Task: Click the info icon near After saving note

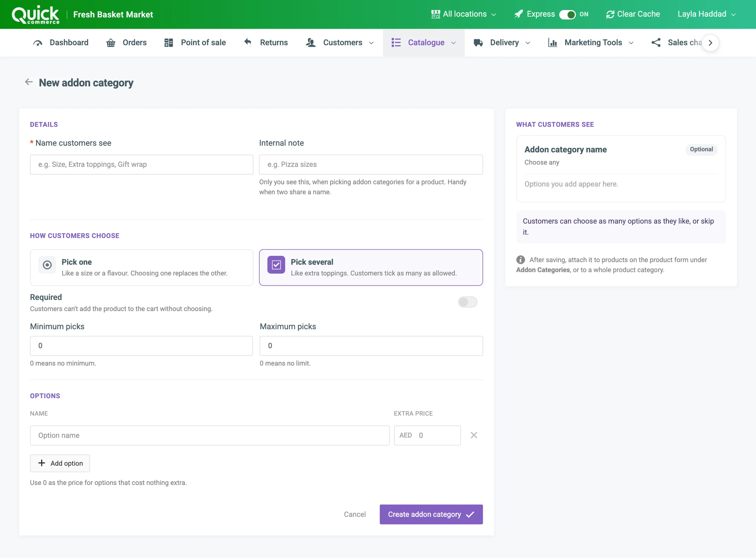Action: (520, 260)
